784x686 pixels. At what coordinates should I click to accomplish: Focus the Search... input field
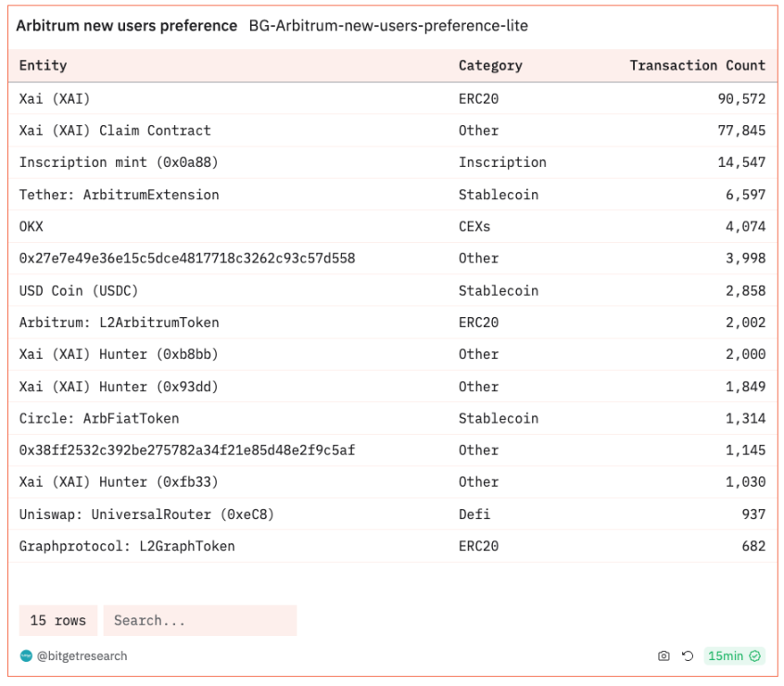[x=199, y=620]
